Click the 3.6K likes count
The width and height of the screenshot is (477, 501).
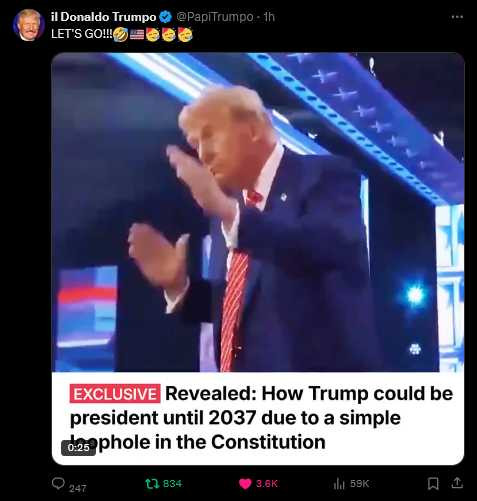point(267,484)
